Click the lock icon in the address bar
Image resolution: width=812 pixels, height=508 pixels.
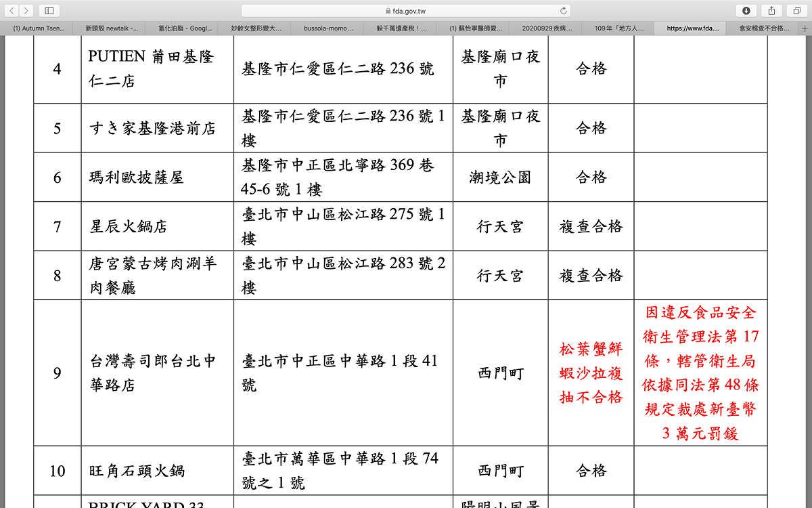point(388,11)
